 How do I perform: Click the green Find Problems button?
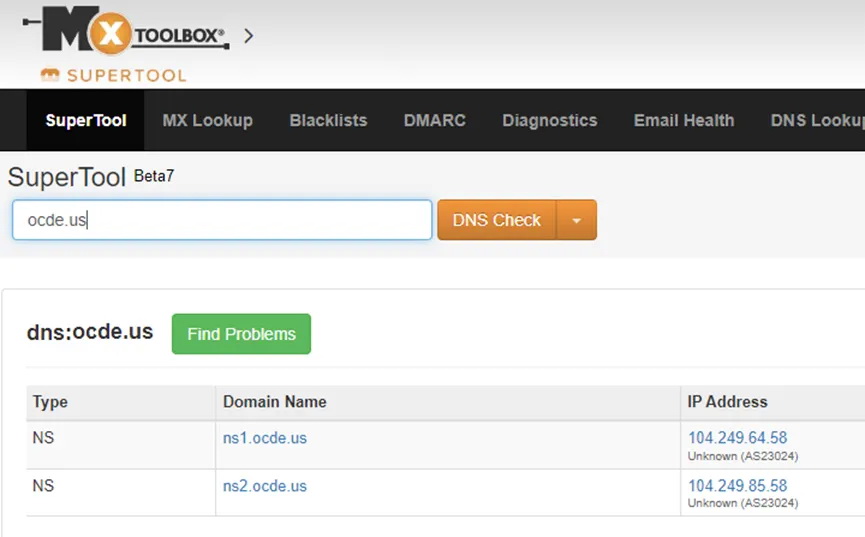(241, 334)
